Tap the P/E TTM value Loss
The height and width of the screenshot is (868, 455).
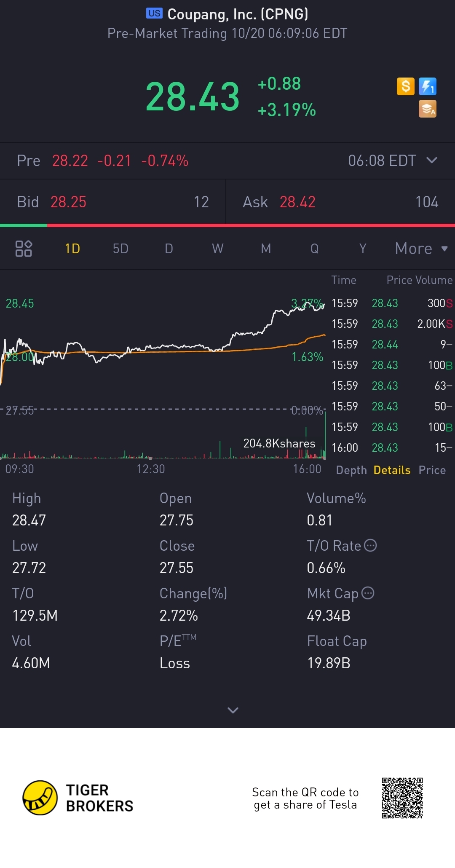174,663
